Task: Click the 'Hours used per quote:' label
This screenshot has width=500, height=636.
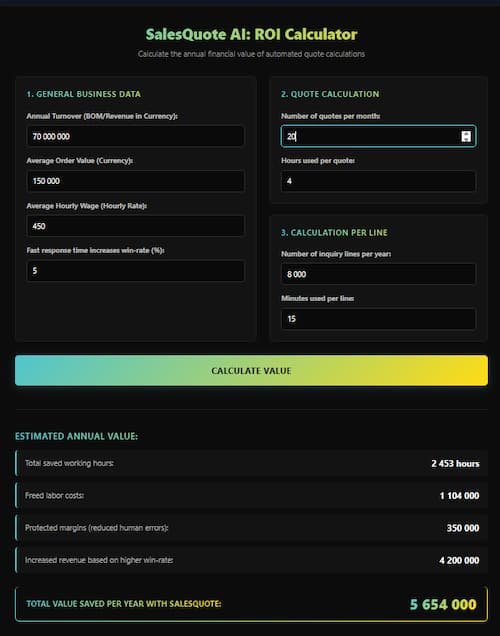Action: click(318, 161)
